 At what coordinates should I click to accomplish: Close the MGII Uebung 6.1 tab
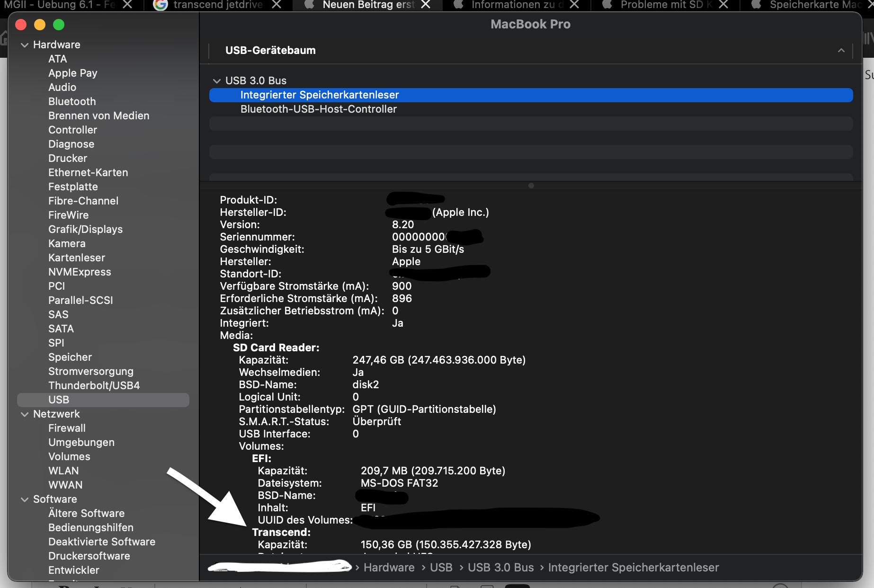click(x=127, y=5)
